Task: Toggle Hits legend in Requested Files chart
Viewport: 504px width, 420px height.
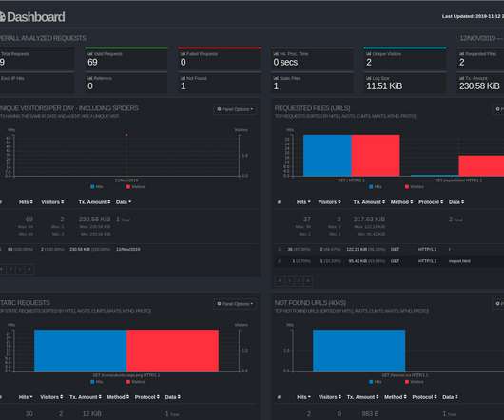Action: 376,186
